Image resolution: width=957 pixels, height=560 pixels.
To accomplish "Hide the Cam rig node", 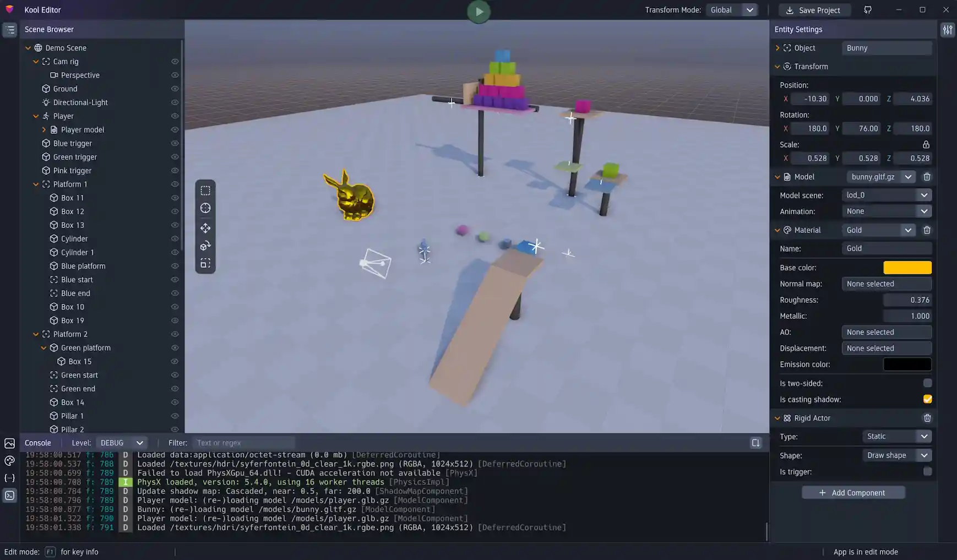I will tap(175, 62).
